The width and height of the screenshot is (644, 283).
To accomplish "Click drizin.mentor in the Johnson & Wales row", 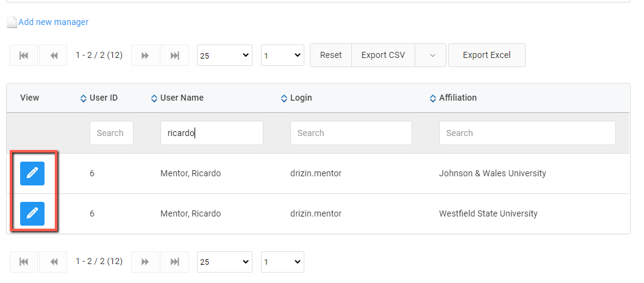I will click(316, 173).
